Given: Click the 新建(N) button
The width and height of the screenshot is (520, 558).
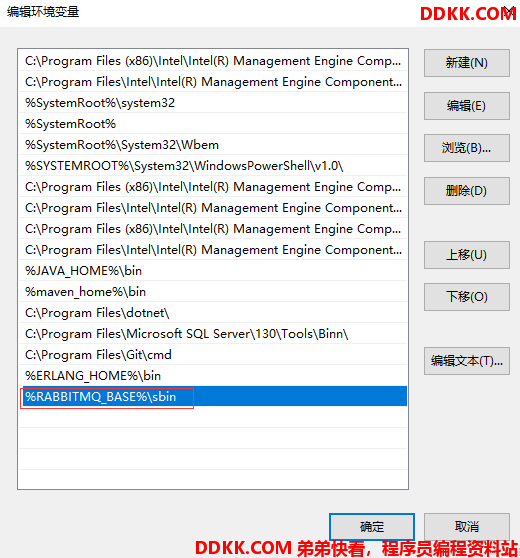Looking at the screenshot, I should coord(467,63).
